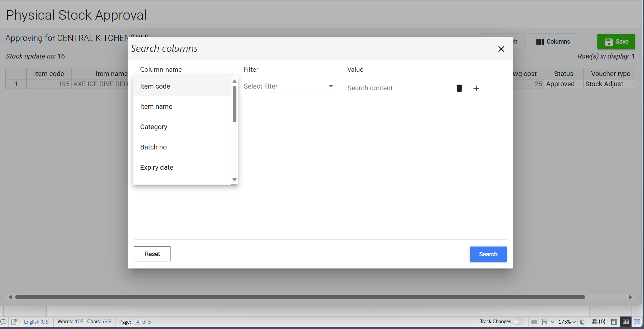Click the sidebar panel icon in status bar
Viewport: 644px width, 329px height.
[x=614, y=322]
